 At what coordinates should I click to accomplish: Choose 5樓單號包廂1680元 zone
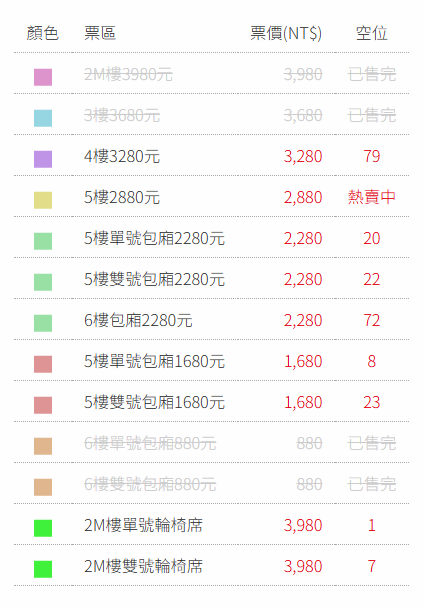211,361
